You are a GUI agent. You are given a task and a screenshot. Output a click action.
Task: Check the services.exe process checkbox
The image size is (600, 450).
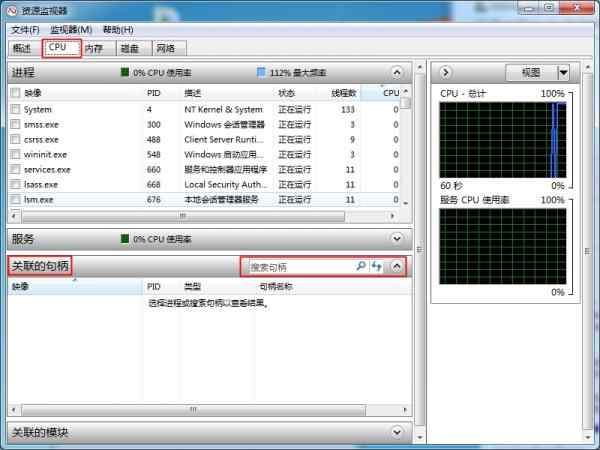point(15,170)
